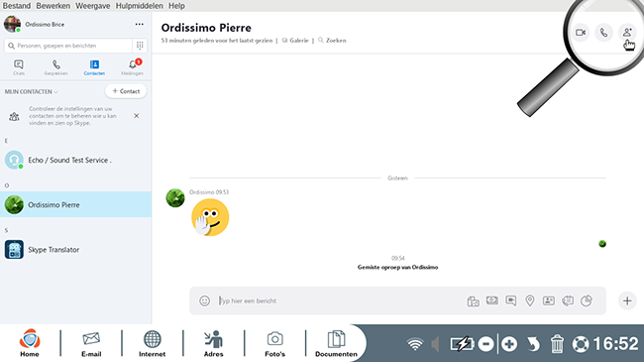Select the Skype Translator contact
This screenshot has height=362, width=644.
[x=75, y=249]
